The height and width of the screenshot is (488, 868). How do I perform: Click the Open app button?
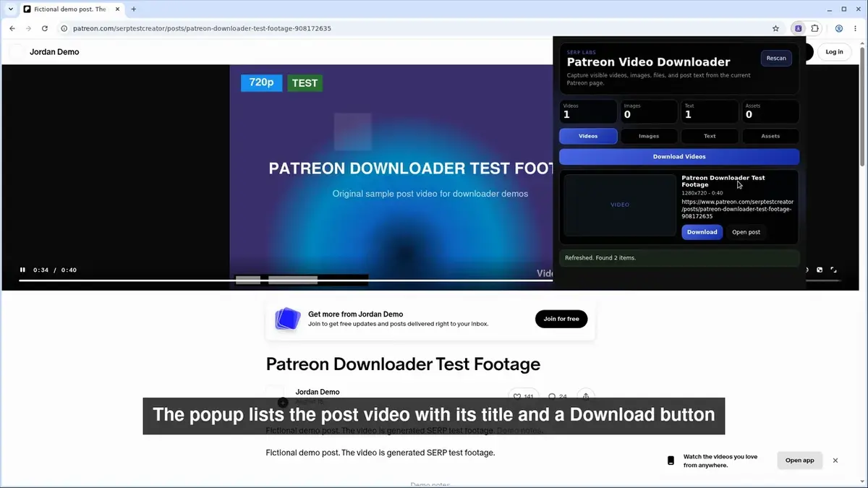[800, 461]
